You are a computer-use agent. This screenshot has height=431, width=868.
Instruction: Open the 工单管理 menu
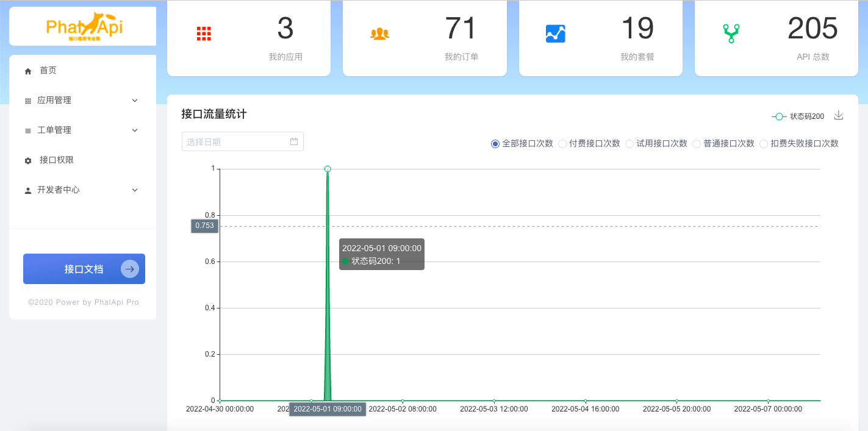pyautogui.click(x=82, y=130)
